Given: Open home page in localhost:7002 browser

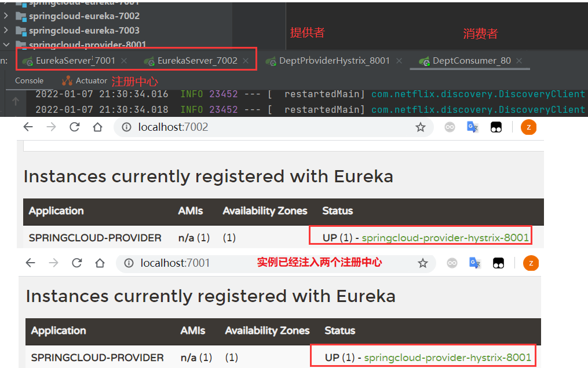Looking at the screenshot, I should (x=97, y=127).
